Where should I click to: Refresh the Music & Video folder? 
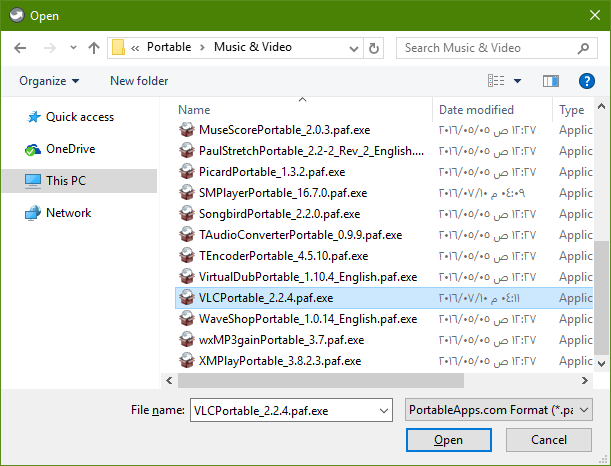coord(374,48)
